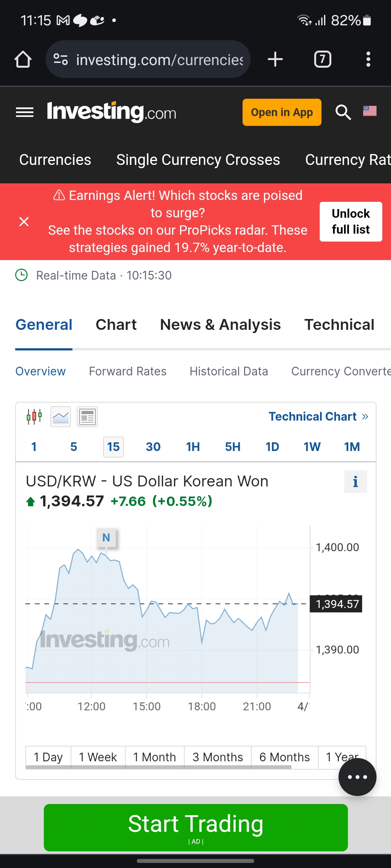Open the tab switcher showing 7 tabs

click(x=323, y=59)
